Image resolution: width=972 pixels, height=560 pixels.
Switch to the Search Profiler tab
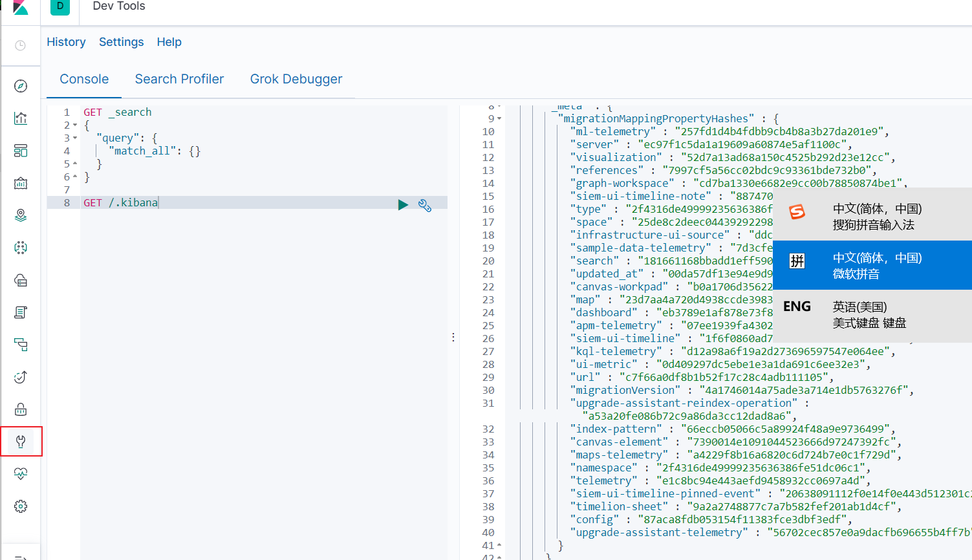tap(179, 79)
